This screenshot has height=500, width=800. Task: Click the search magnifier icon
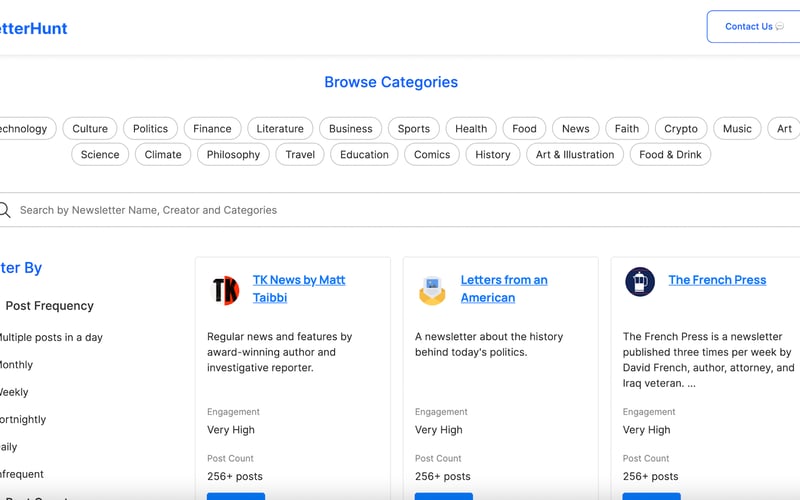5,210
